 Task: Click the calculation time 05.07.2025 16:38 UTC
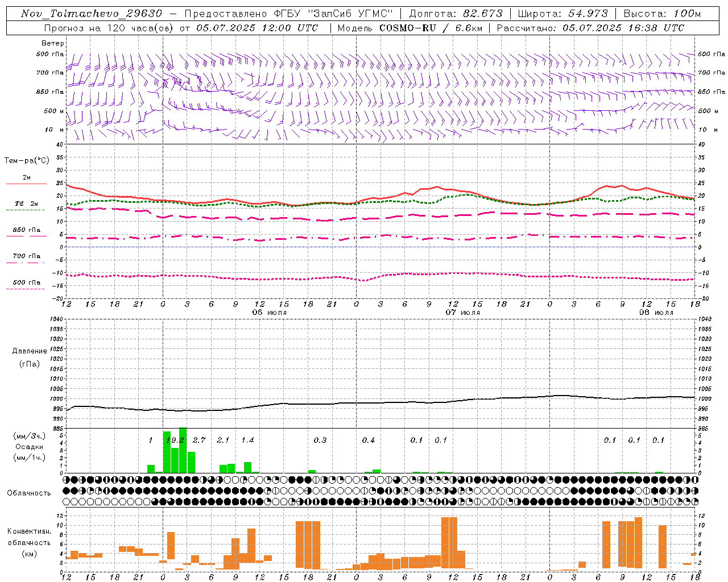click(x=623, y=28)
